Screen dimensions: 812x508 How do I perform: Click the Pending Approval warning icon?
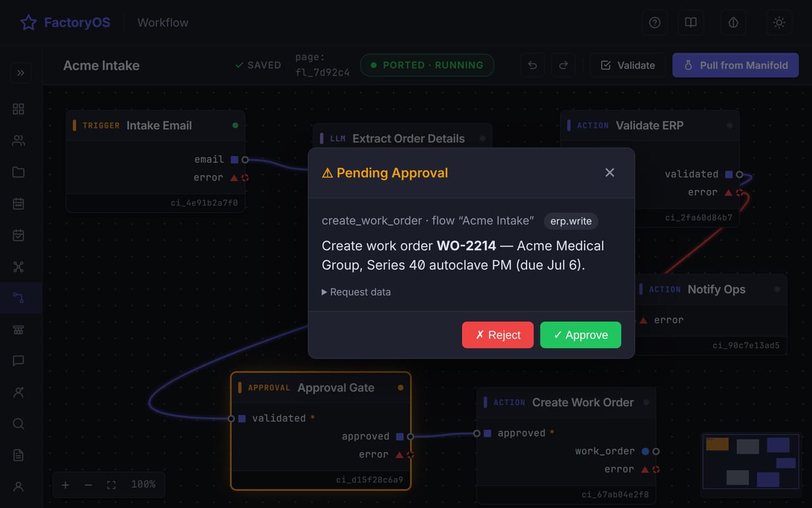coord(327,173)
